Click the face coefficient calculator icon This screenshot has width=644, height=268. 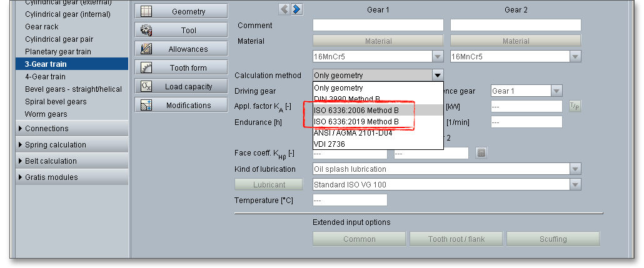pos(481,153)
